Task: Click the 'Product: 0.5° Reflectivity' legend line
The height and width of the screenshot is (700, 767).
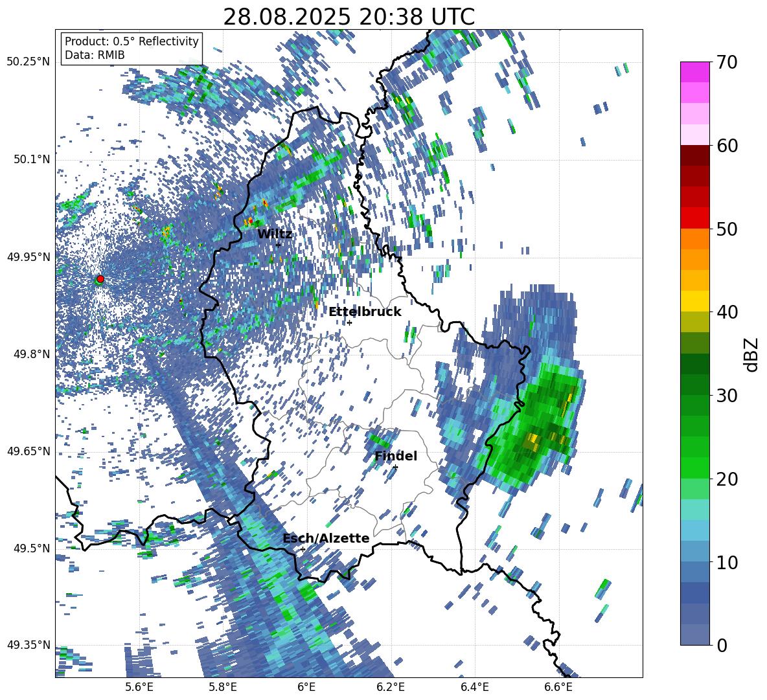Action: [x=132, y=41]
